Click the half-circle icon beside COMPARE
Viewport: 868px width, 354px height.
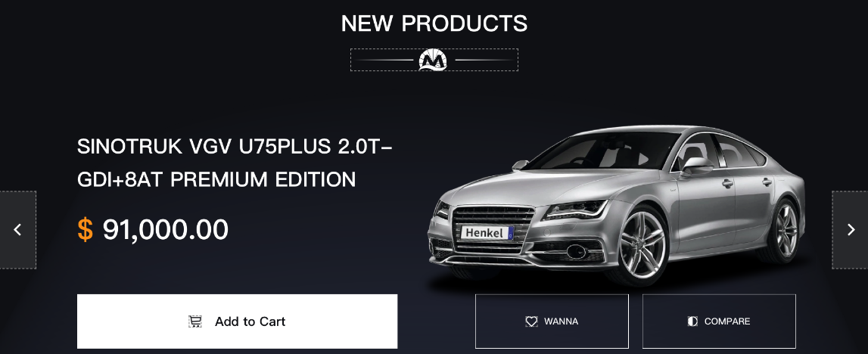click(x=692, y=321)
